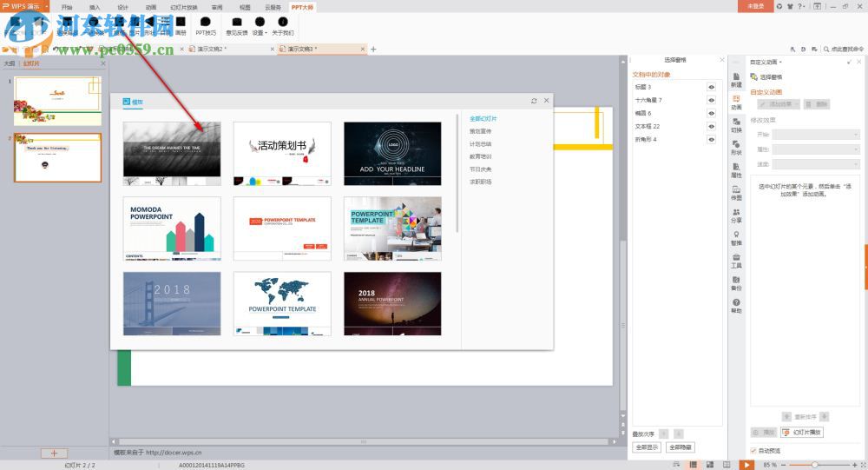
Task: Toggle visibility of 标题 3 object
Action: [712, 87]
